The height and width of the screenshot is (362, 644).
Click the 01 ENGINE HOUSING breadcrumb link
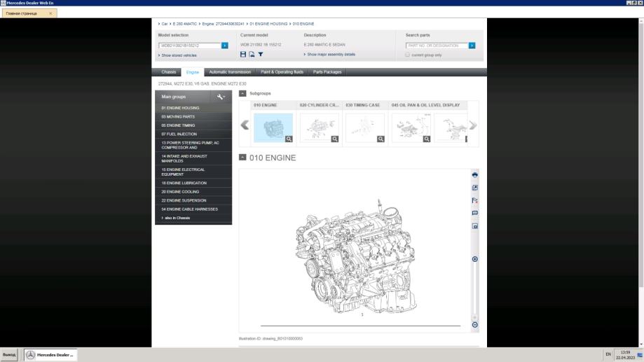pyautogui.click(x=268, y=24)
